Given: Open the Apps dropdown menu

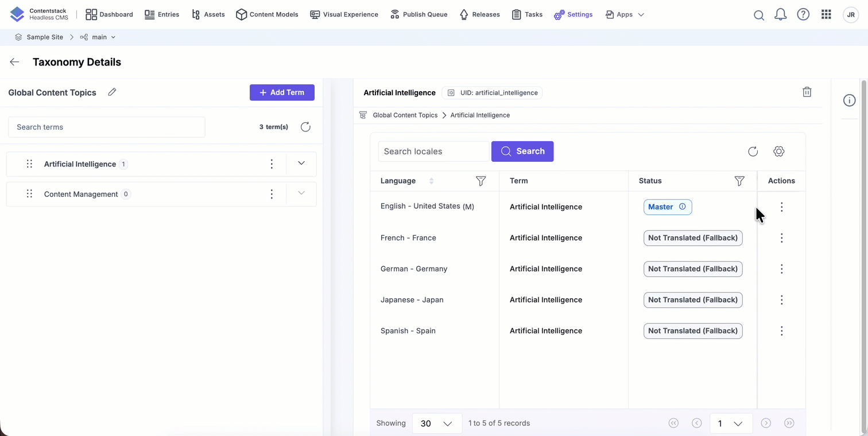Looking at the screenshot, I should point(625,15).
